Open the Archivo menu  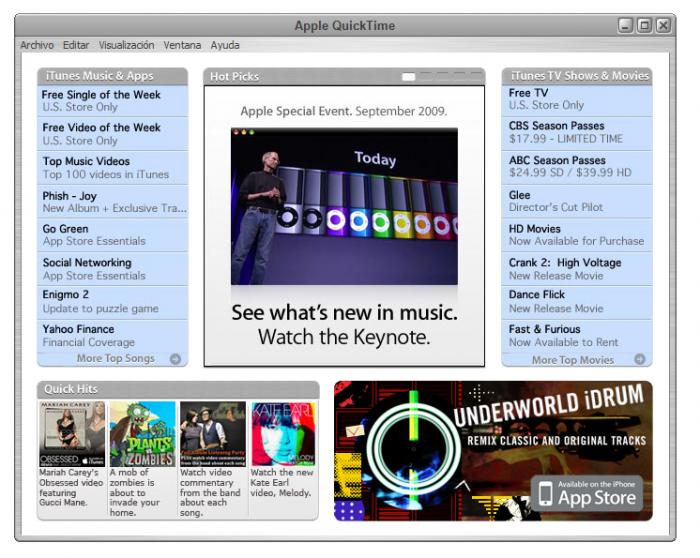(37, 45)
